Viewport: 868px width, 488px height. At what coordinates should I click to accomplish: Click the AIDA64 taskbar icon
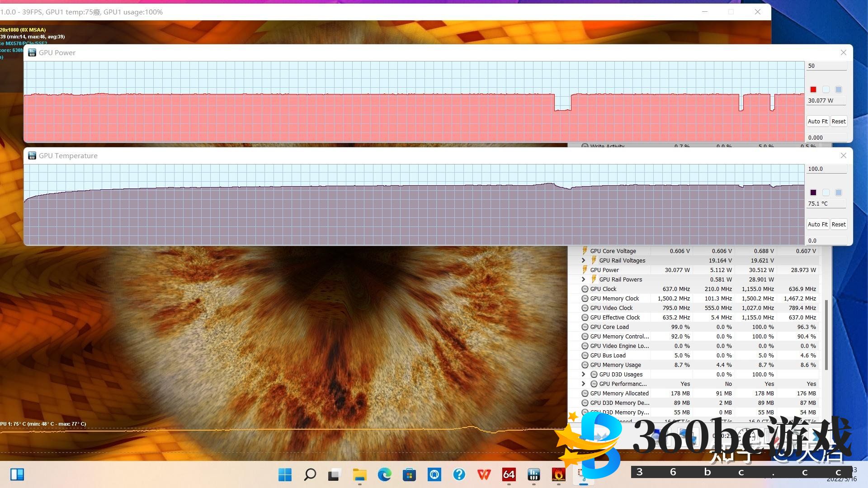pos(509,474)
